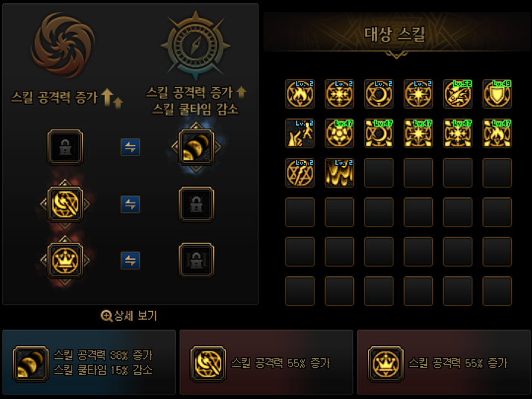Click the 38% attack 15% cooldown summary card
The height and width of the screenshot is (399, 532).
pyautogui.click(x=89, y=362)
